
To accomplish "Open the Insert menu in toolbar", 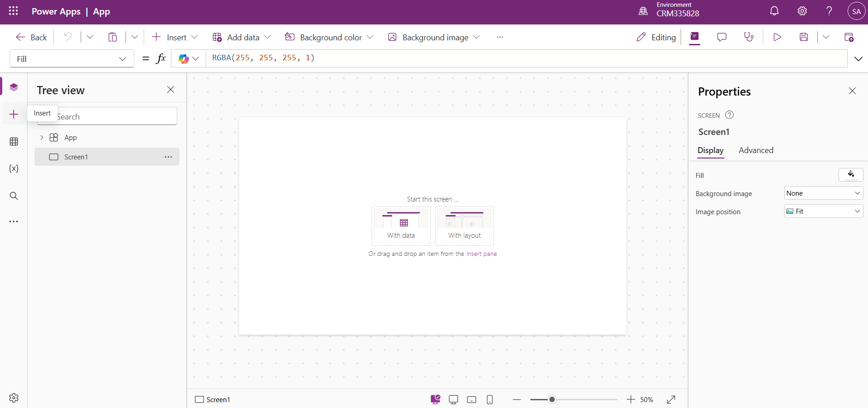I will (x=175, y=37).
